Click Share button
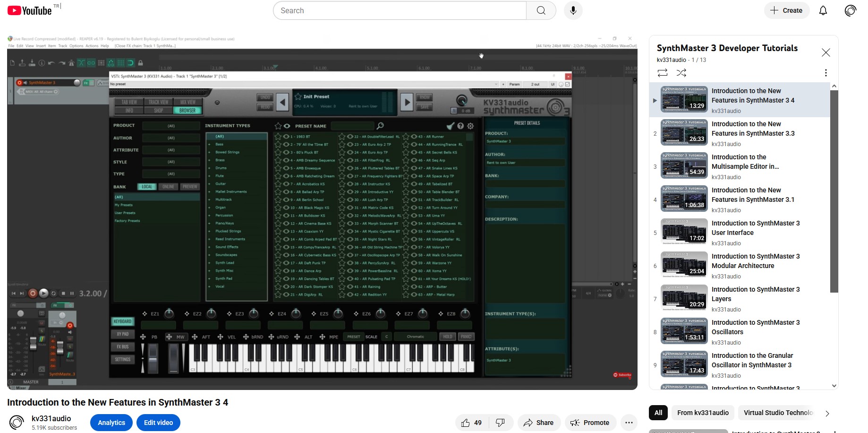The width and height of the screenshot is (868, 433). pos(539,423)
